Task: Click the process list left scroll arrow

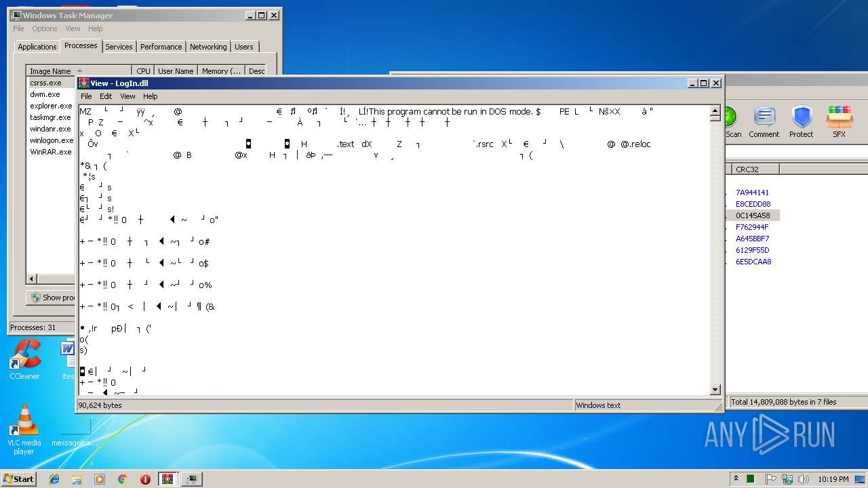Action: (x=32, y=279)
